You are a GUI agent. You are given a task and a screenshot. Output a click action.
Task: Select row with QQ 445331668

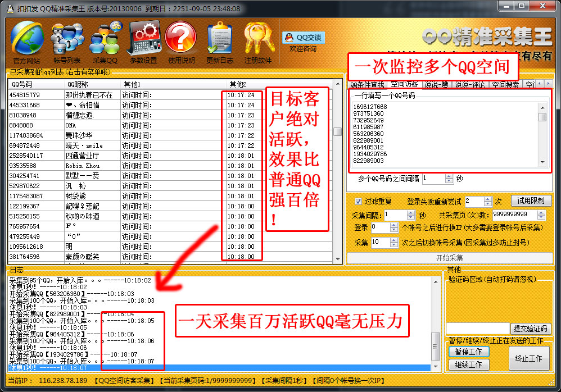click(170, 105)
